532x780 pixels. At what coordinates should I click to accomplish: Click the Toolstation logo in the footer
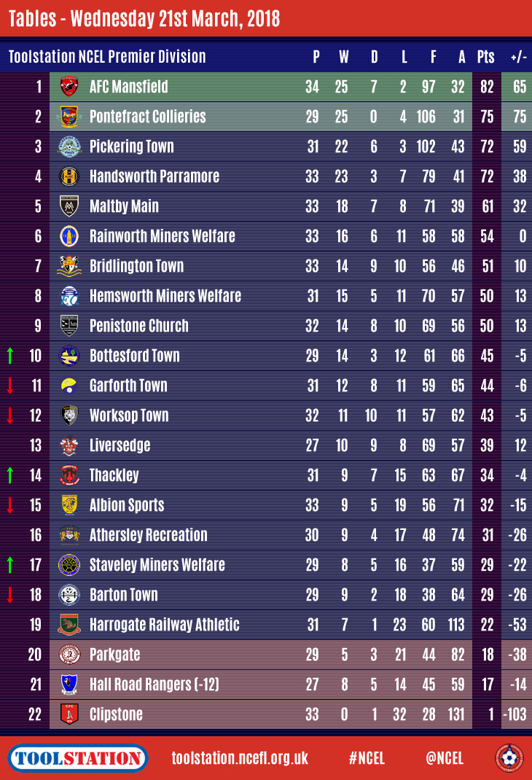[x=78, y=758]
